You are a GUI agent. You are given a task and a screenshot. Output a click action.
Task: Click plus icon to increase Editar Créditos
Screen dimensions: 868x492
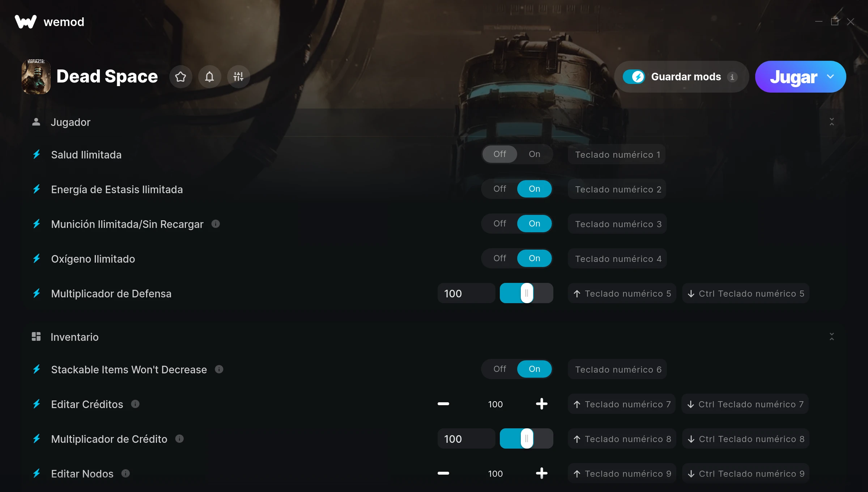tap(541, 404)
